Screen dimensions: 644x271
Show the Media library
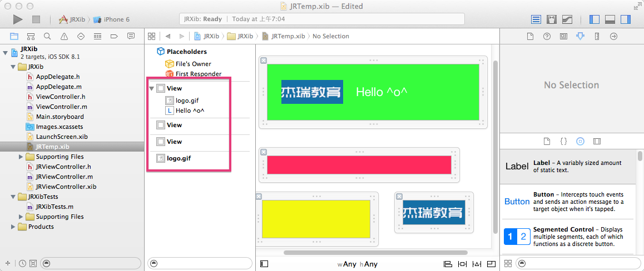tap(597, 141)
